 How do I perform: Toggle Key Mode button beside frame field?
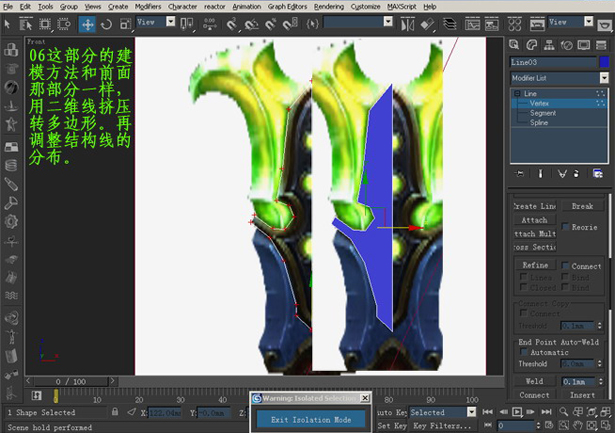pyautogui.click(x=488, y=426)
